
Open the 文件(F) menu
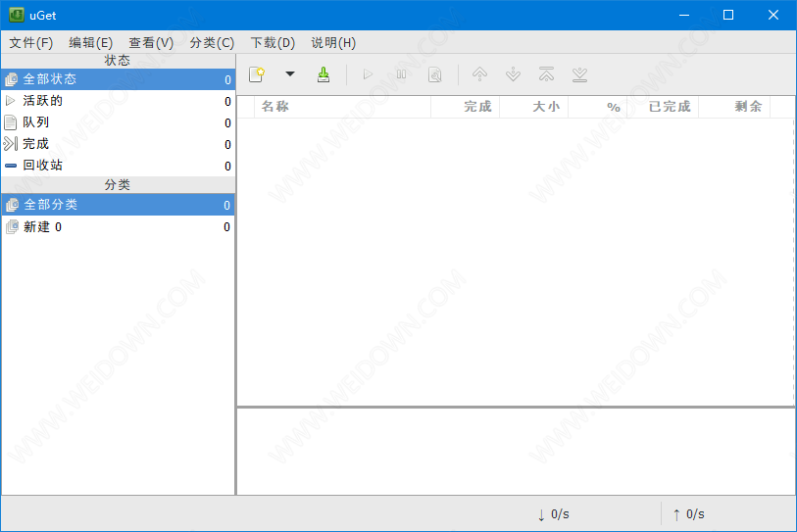31,43
